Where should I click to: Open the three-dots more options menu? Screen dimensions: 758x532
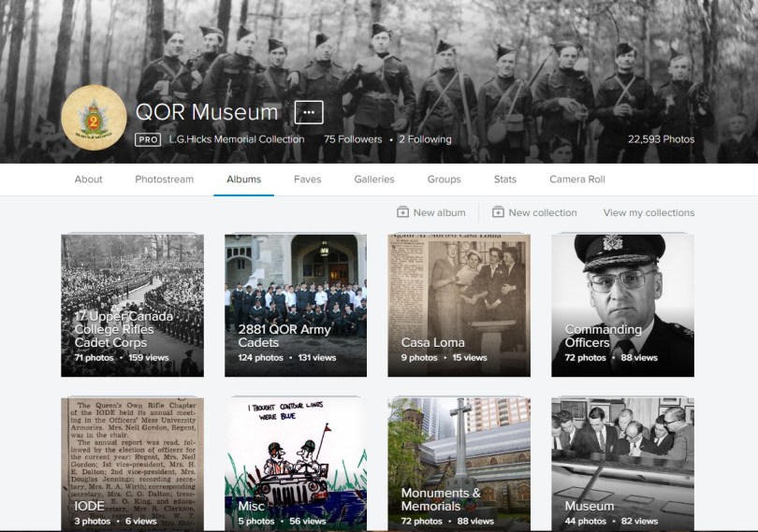[x=309, y=112]
